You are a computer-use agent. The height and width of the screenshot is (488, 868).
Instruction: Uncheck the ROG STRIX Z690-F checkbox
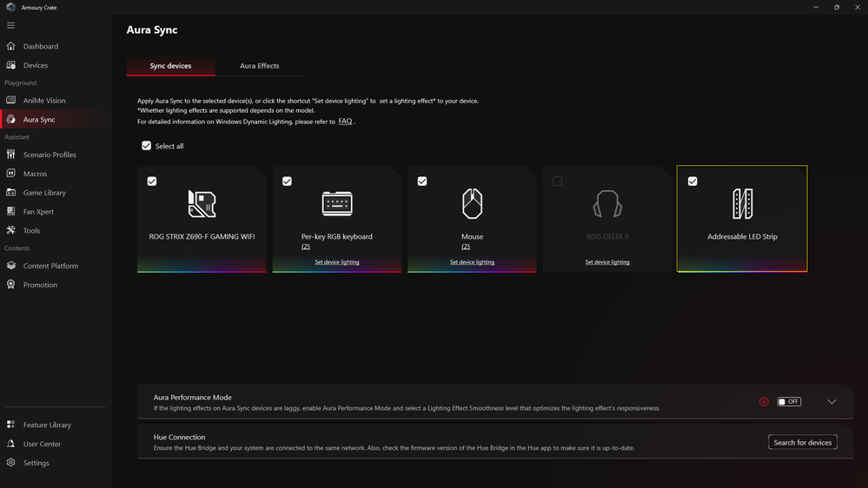[x=152, y=181]
